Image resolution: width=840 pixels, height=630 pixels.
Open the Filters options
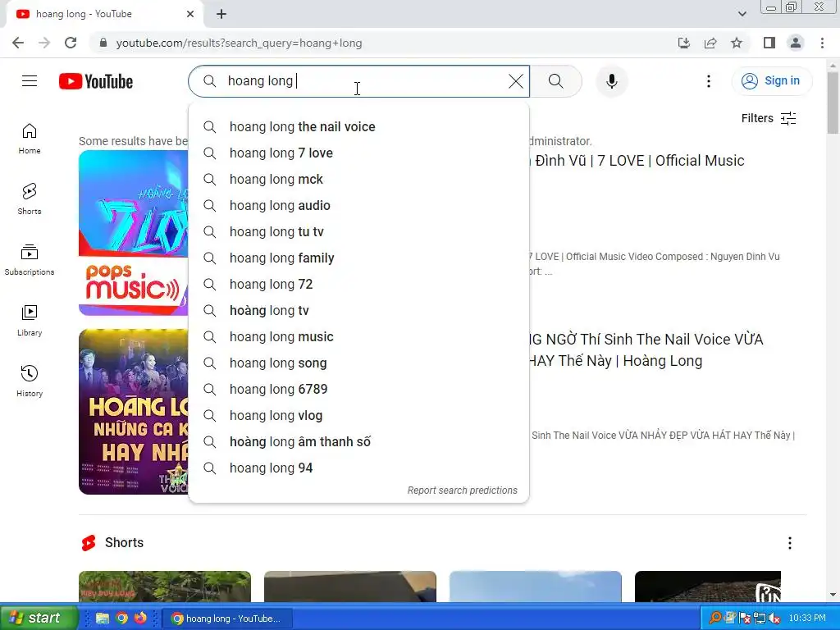pos(769,118)
